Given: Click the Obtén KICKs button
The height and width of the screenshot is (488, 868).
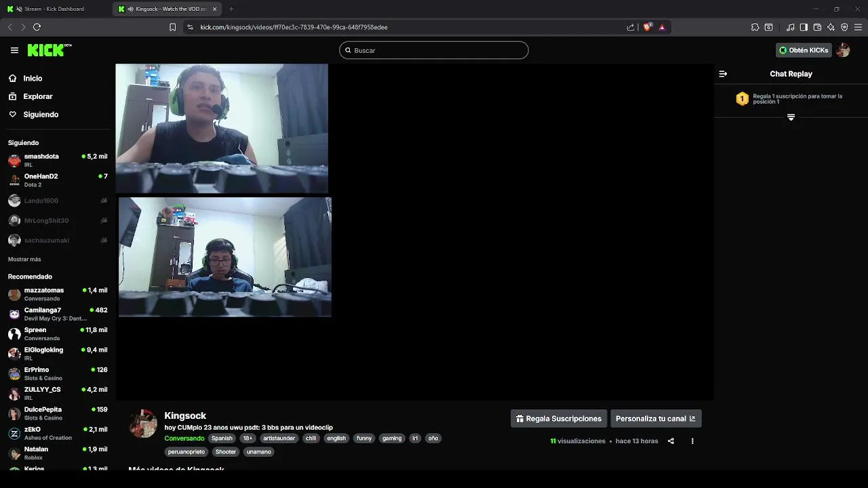Looking at the screenshot, I should 803,50.
